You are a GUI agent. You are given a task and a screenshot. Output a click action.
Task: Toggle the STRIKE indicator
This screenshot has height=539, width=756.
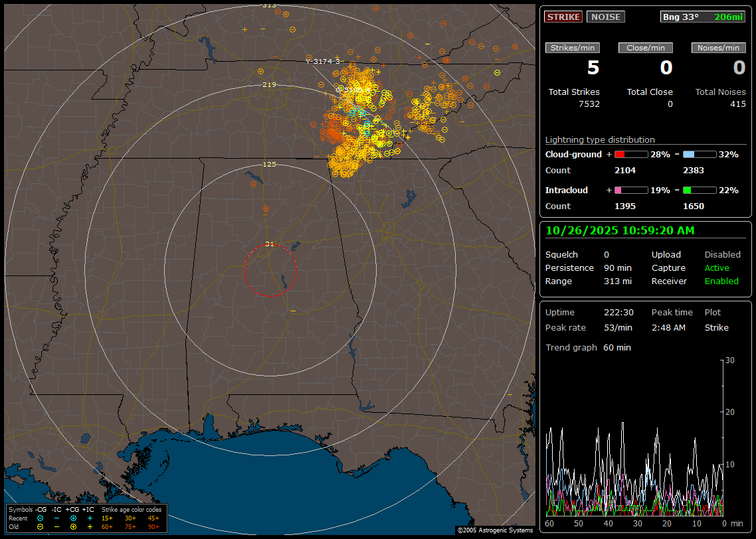click(x=563, y=17)
